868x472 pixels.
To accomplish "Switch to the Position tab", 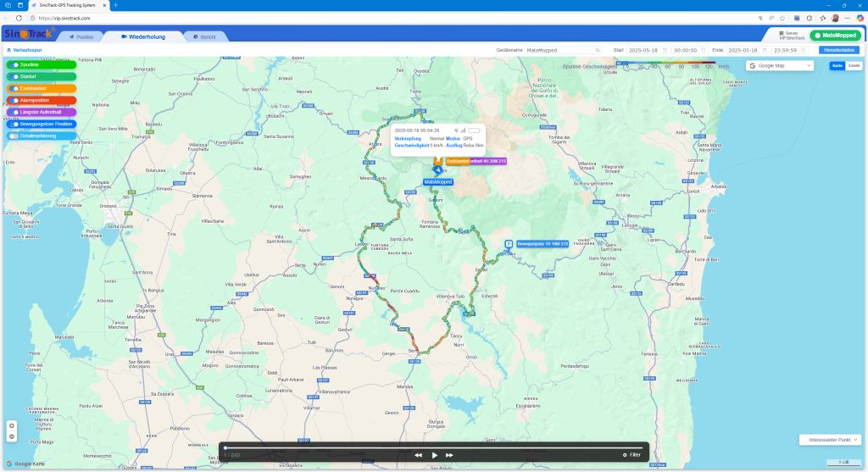I will coord(82,37).
